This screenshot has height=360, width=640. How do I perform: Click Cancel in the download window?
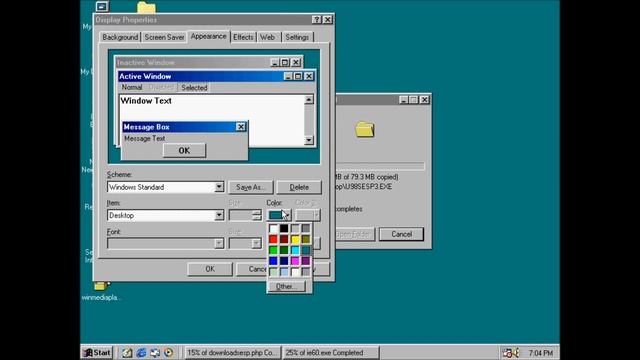pos(401,234)
